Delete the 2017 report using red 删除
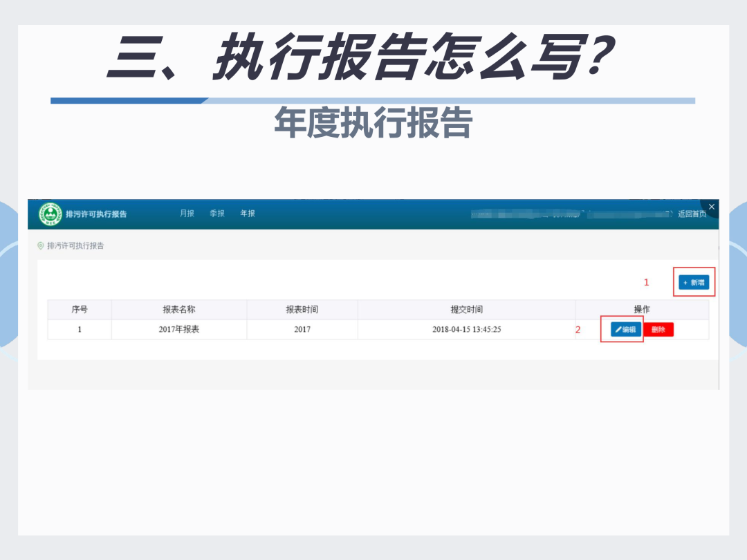Image resolution: width=747 pixels, height=560 pixels. 658,330
